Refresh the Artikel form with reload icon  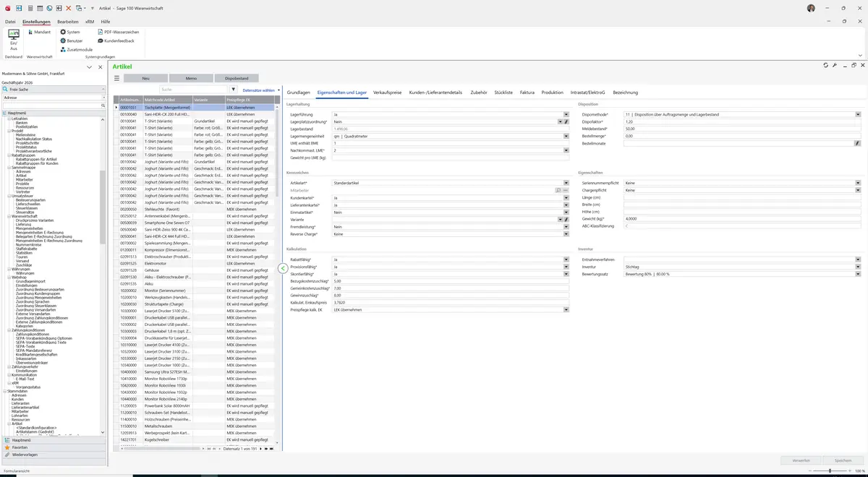(826, 65)
